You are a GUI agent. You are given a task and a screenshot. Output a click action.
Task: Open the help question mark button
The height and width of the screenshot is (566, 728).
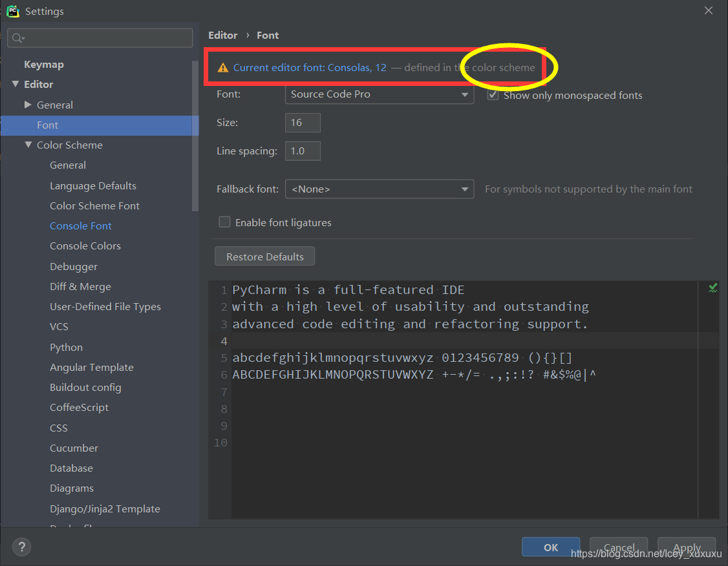(x=21, y=547)
